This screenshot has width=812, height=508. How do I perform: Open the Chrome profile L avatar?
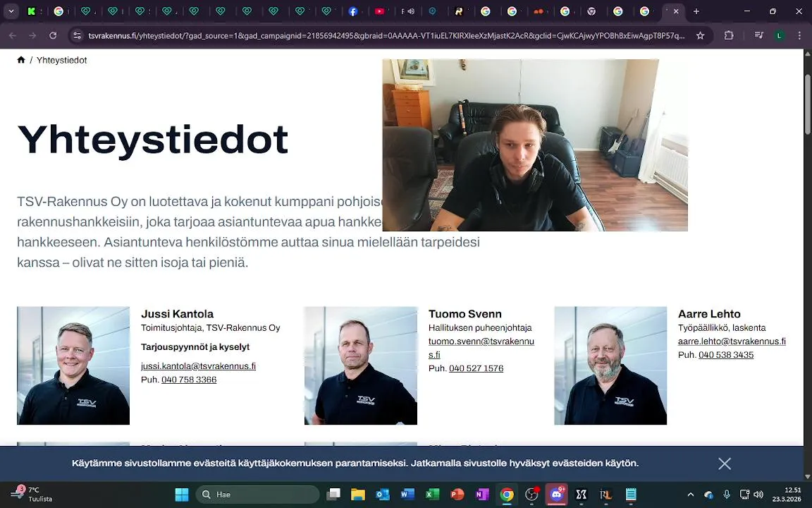(779, 35)
